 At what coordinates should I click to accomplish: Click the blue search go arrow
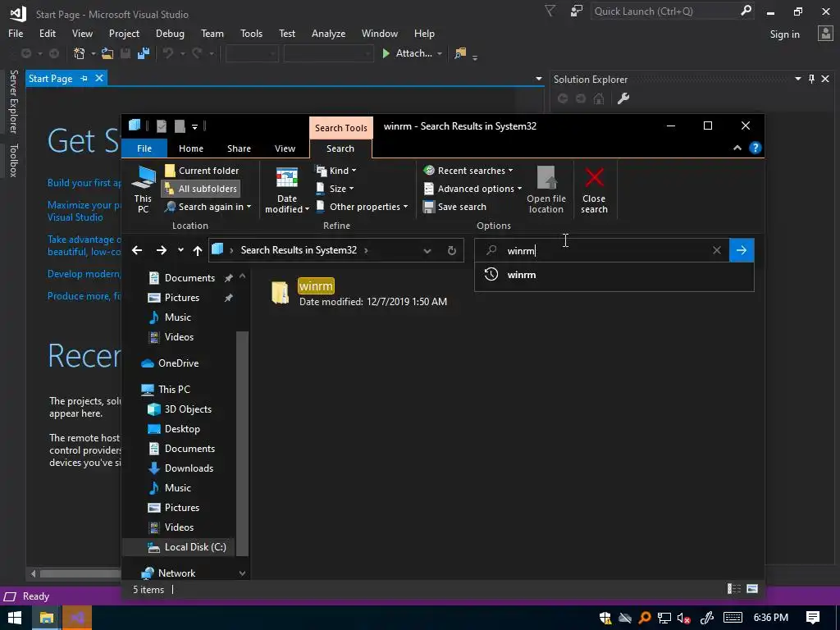(742, 250)
